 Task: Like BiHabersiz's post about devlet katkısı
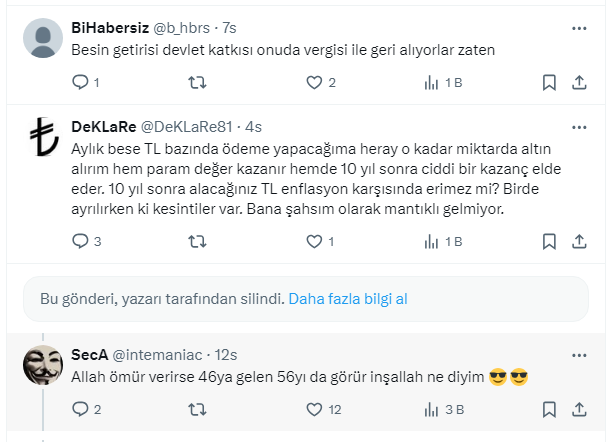tap(314, 82)
